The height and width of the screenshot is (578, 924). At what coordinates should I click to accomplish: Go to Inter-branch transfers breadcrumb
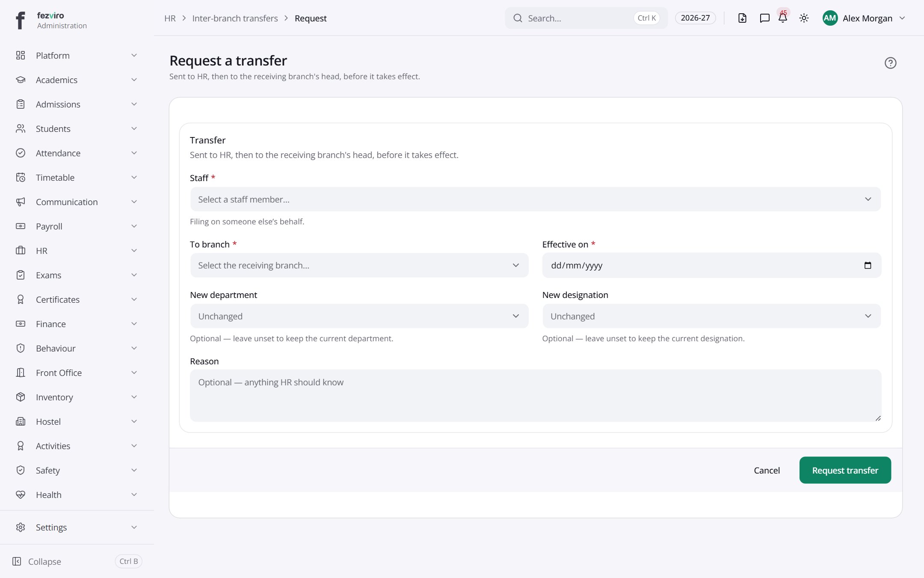(x=235, y=18)
